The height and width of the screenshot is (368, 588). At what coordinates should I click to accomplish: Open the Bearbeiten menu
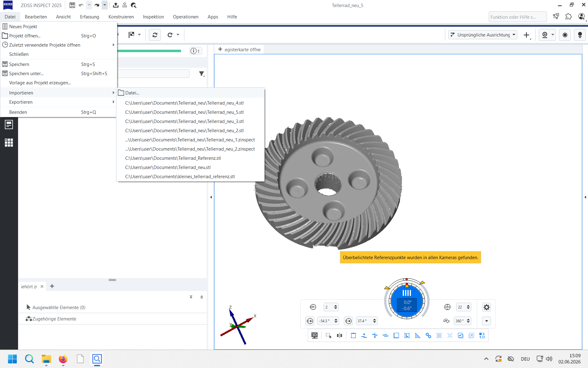36,17
